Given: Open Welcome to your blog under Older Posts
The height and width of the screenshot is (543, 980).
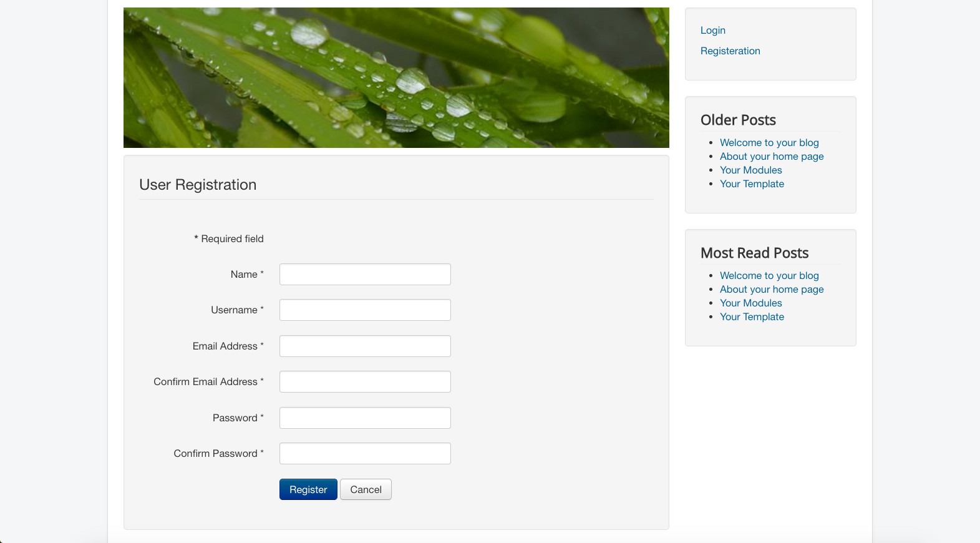Looking at the screenshot, I should 769,142.
